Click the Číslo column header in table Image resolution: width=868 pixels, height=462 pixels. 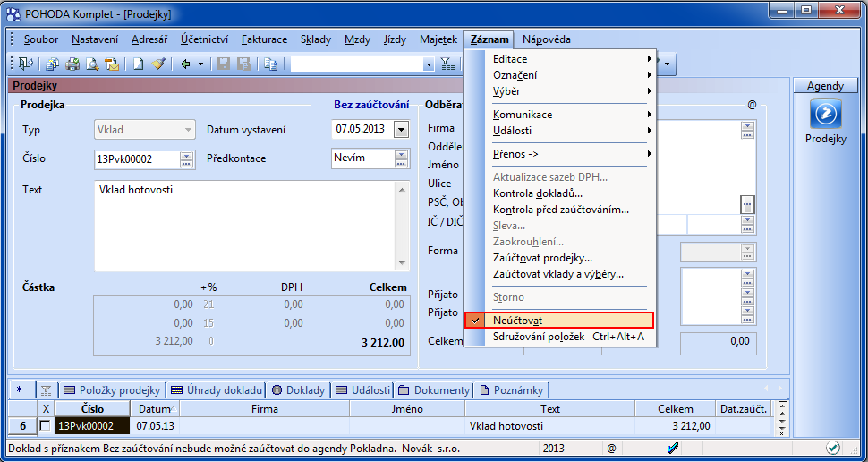click(x=92, y=409)
